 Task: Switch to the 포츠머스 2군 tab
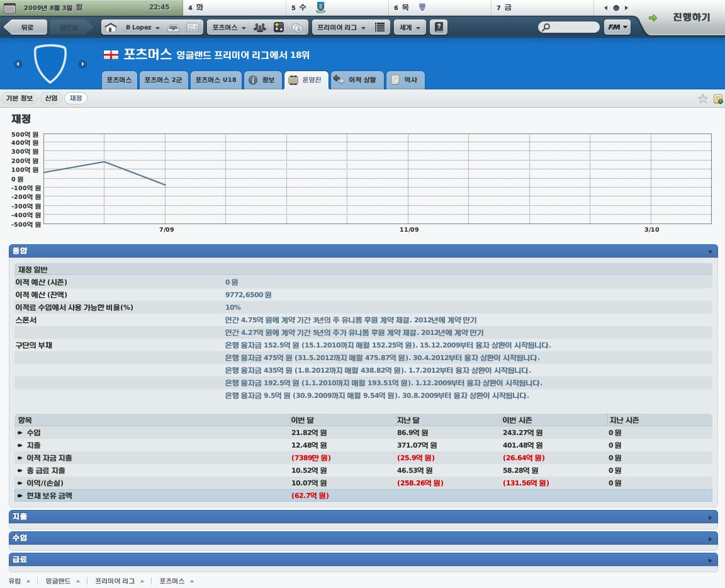(163, 80)
